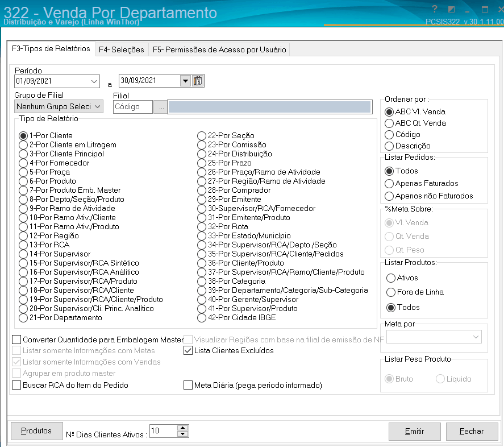Click the pencil edit icon in the title bar
Viewport: 504px width, 447px height.
tap(451, 9)
